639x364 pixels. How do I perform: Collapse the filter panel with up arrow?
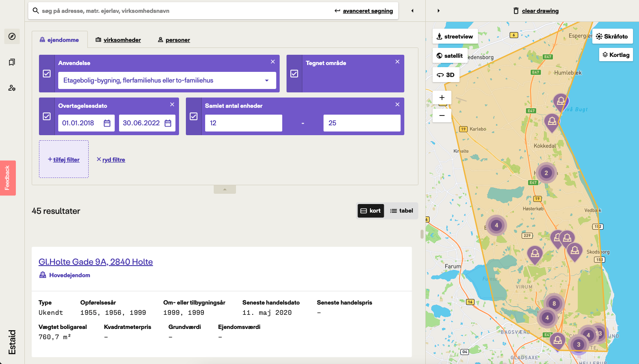pos(225,189)
